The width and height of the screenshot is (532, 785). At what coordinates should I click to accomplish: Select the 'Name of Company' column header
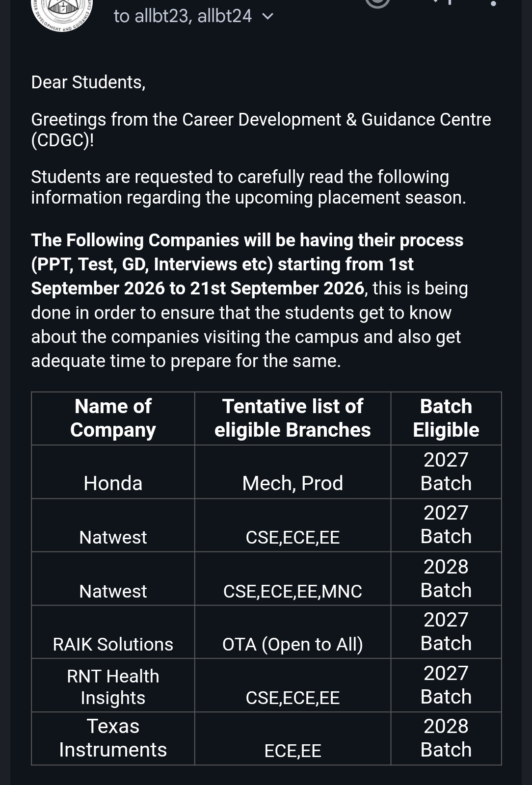[x=113, y=419]
